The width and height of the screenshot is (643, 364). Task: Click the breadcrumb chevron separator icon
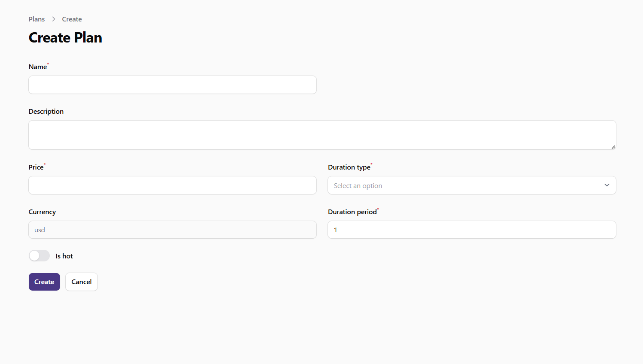pyautogui.click(x=54, y=19)
